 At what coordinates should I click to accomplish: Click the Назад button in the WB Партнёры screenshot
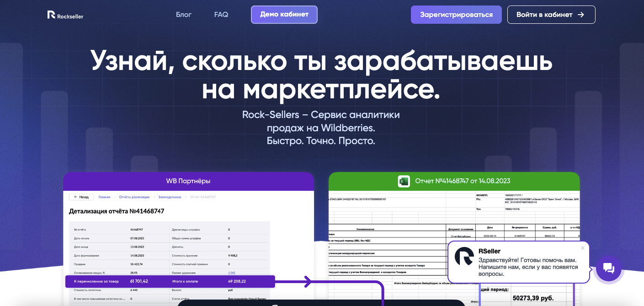pyautogui.click(x=81, y=197)
